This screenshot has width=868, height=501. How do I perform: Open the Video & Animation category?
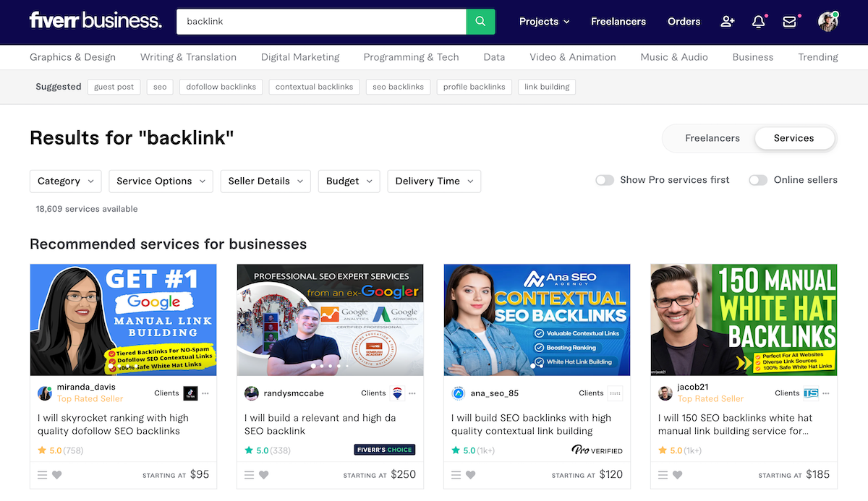(x=573, y=57)
